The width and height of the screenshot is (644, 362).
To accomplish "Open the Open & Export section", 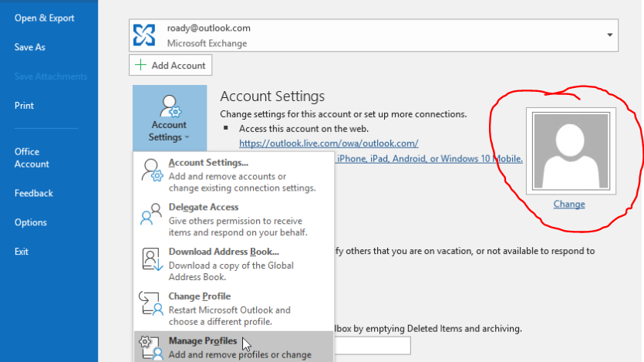I will [x=45, y=18].
